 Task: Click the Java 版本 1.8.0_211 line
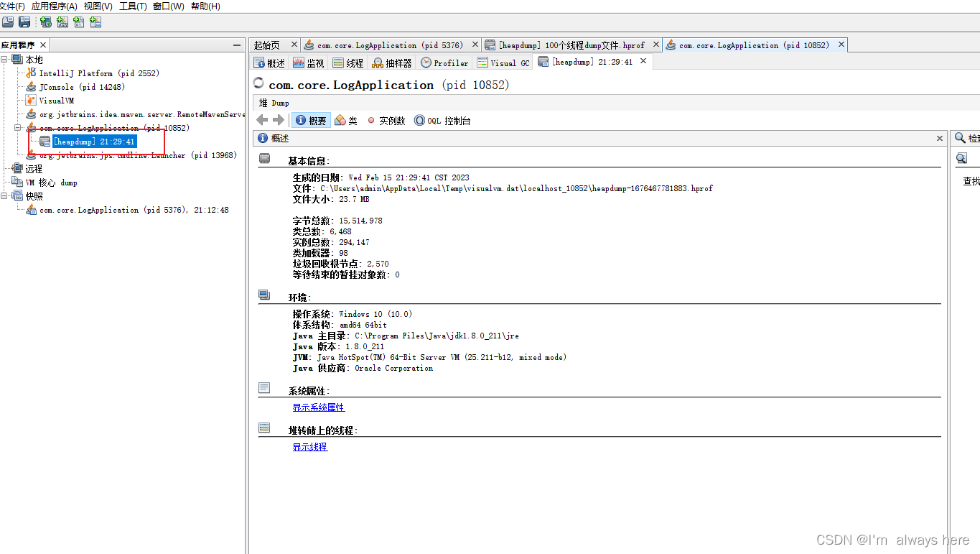(338, 346)
